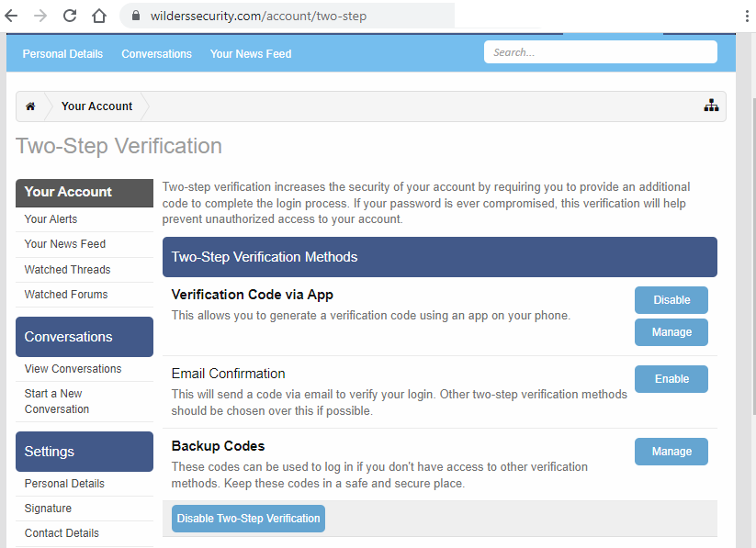Screen dimensions: 756x548
Task: Open Chrome's three-dot menu
Action: (746, 15)
